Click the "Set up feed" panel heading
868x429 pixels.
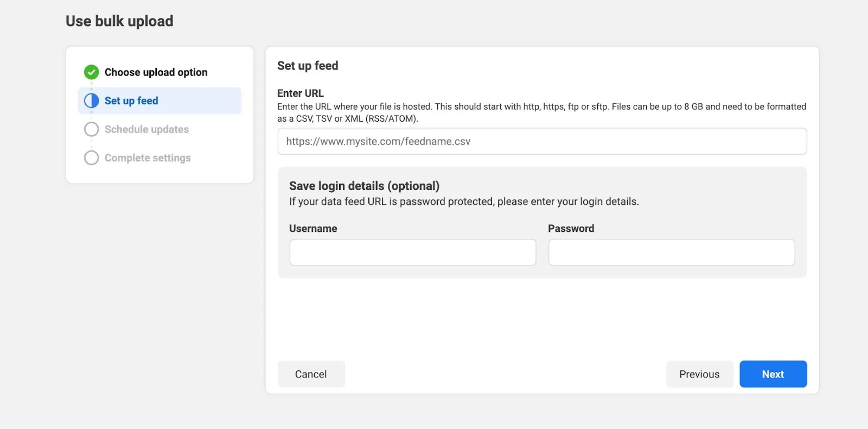pos(308,66)
